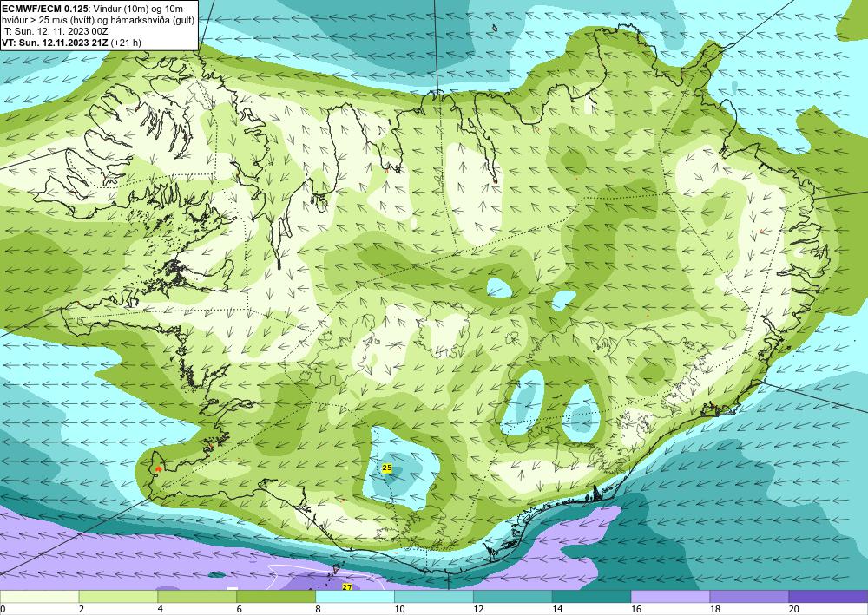Click the scale value 16
Screen dimensions: 868x615
pyautogui.click(x=636, y=610)
